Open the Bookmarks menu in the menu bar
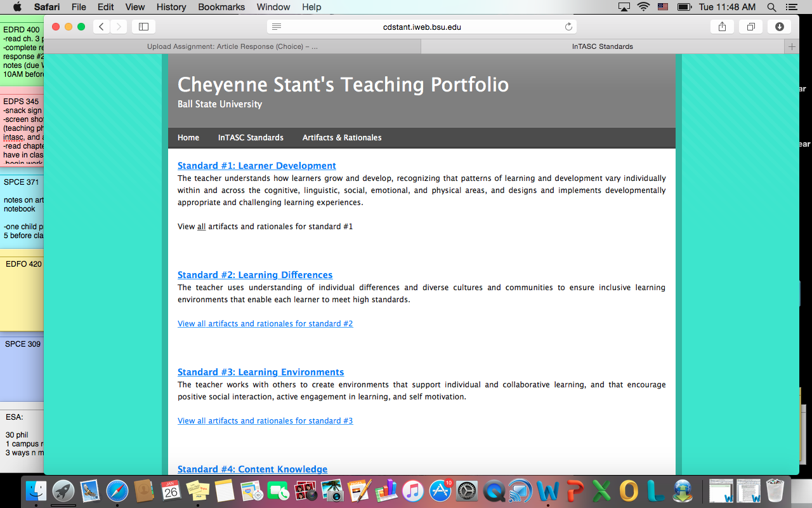 [x=221, y=7]
